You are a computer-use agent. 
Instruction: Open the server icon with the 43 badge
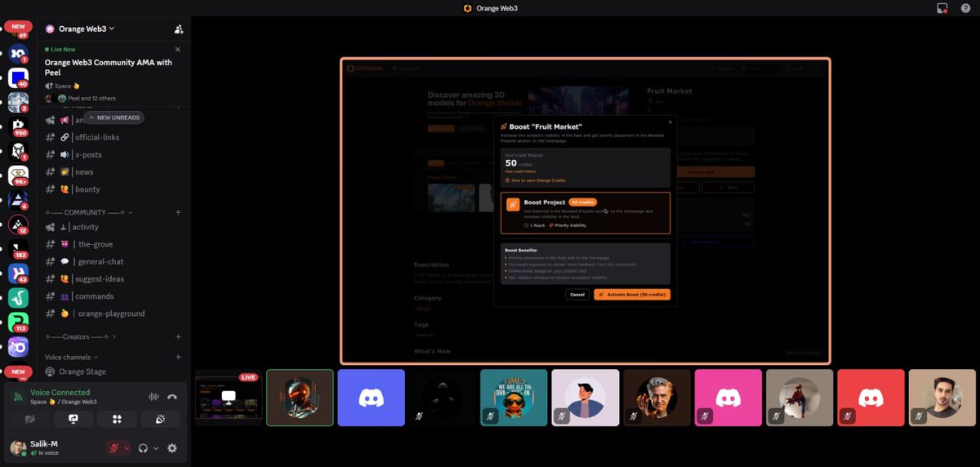pos(18,274)
